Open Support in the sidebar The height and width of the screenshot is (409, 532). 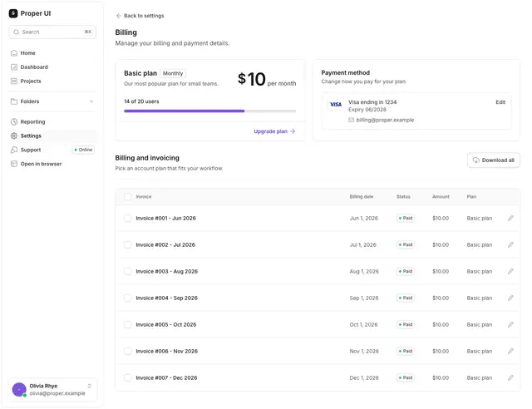pos(52,150)
